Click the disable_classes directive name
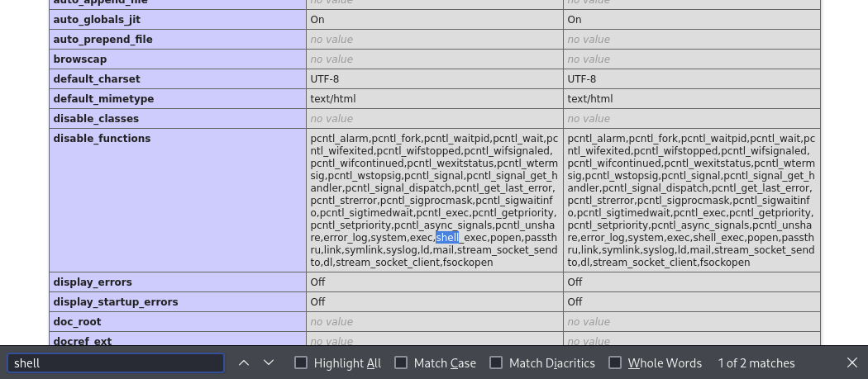Viewport: 868px width, 379px height. coord(96,119)
